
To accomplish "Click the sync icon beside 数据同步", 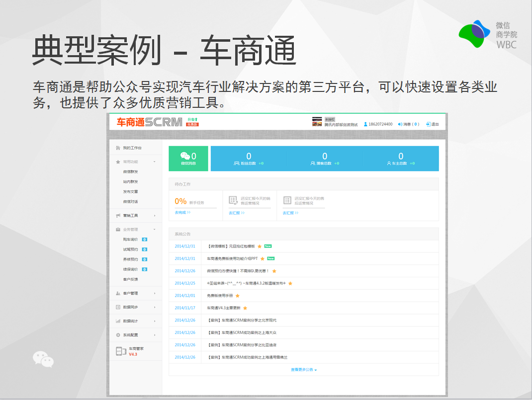I will click(118, 307).
